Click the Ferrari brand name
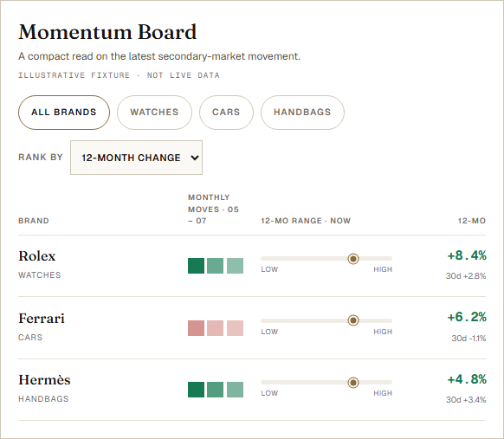 [42, 318]
